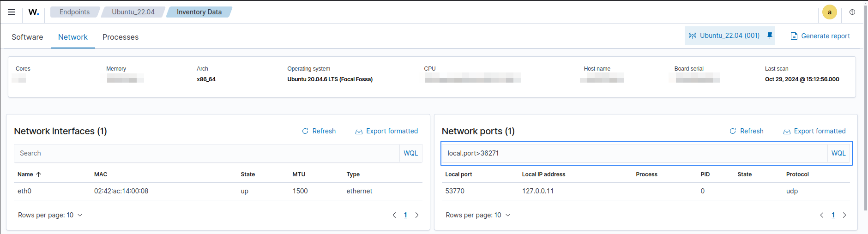Go to previous page of network ports

pyautogui.click(x=822, y=215)
